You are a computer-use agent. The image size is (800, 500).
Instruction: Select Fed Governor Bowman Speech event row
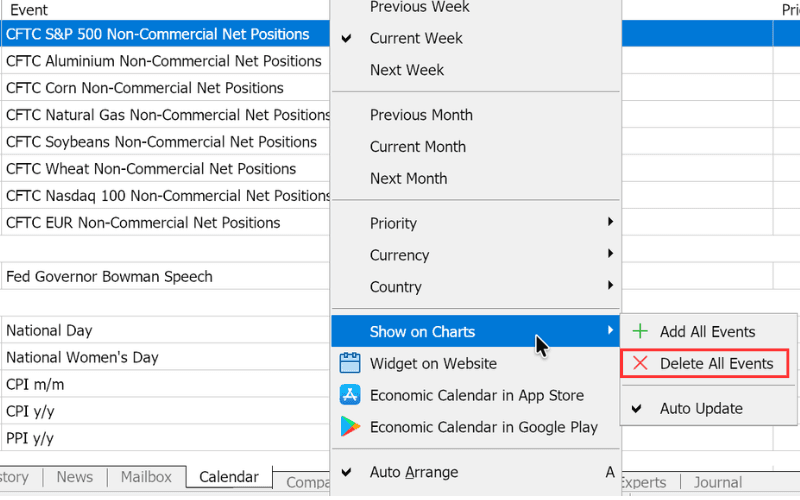pos(165,276)
